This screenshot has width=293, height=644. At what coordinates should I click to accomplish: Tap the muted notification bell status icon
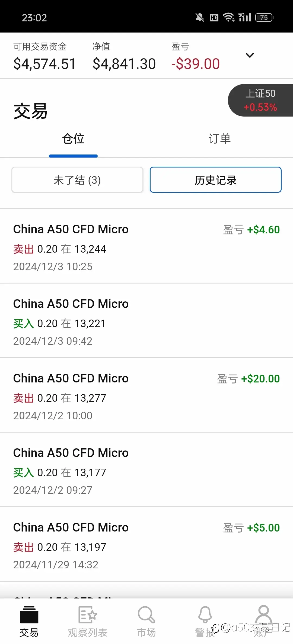pyautogui.click(x=200, y=18)
